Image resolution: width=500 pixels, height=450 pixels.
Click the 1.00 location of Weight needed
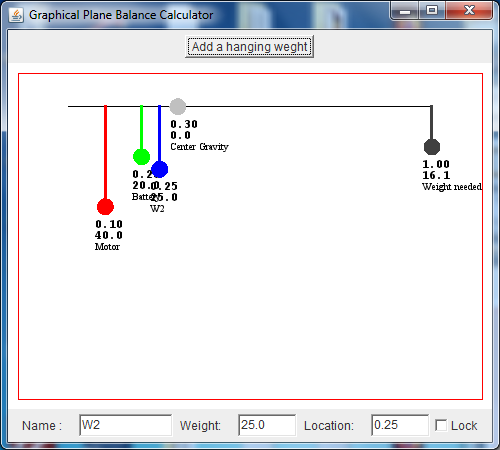(x=436, y=164)
